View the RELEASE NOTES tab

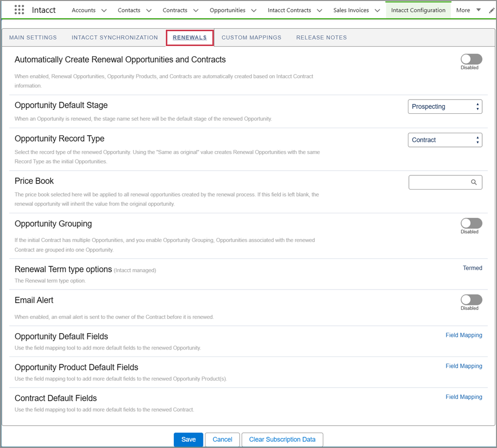point(321,37)
